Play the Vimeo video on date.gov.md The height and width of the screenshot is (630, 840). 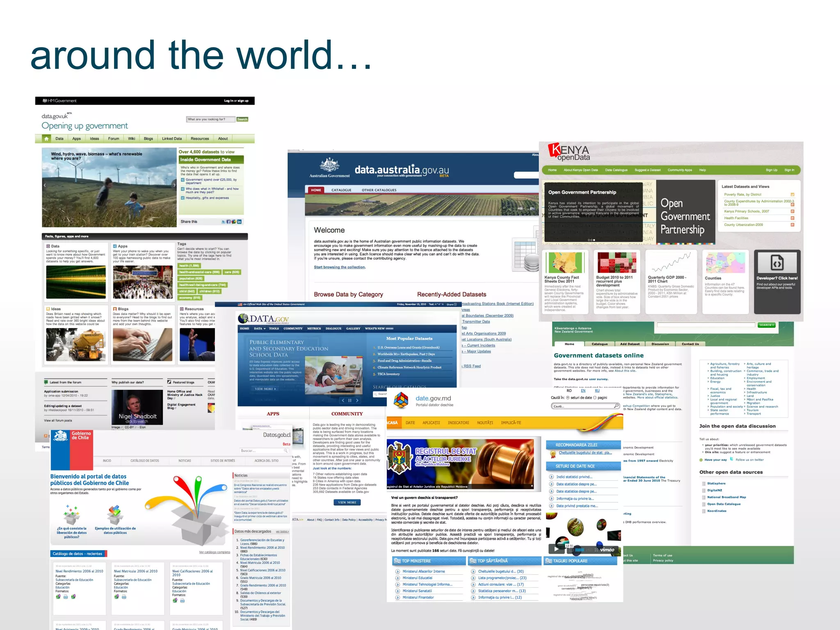[x=556, y=549]
